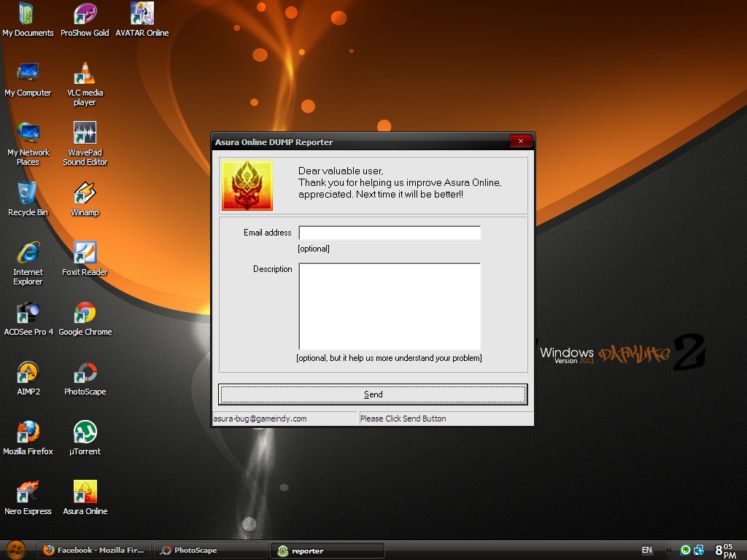
Task: Select the ProShow Gold desktop shortcut
Action: coord(85,20)
